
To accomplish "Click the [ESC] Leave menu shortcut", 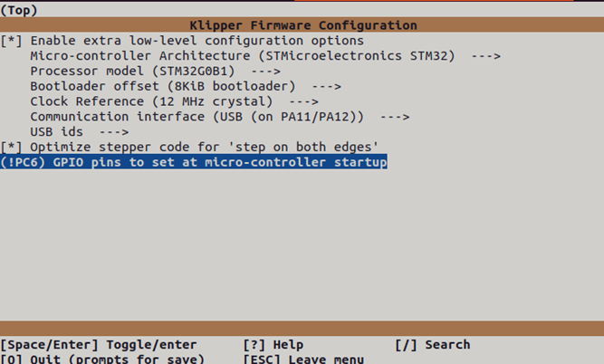I will [x=303, y=359].
